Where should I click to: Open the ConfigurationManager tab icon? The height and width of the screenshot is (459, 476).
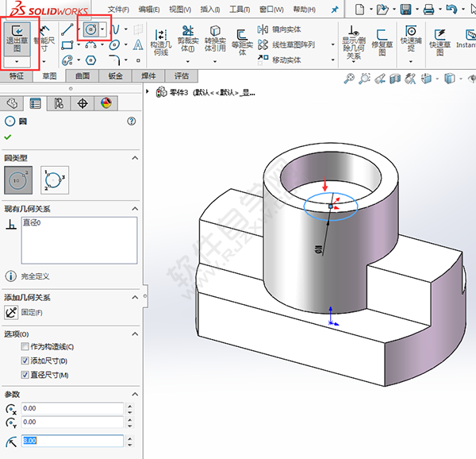(59, 103)
